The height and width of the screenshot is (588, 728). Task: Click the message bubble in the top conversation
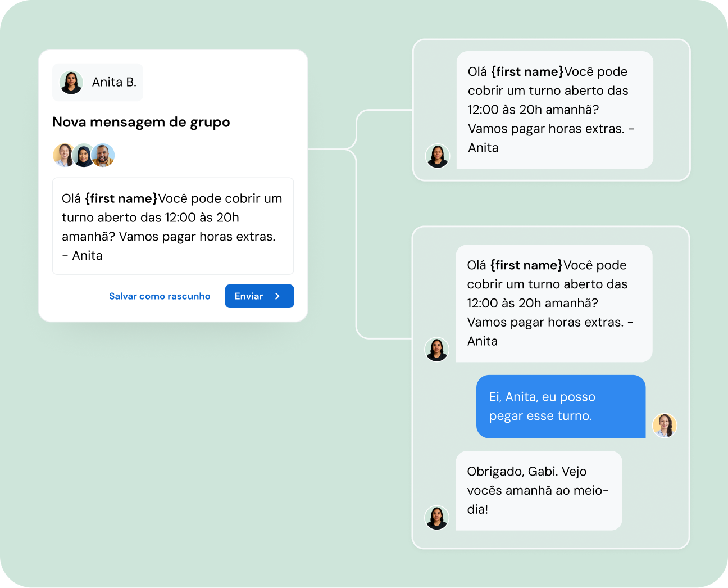tap(554, 110)
